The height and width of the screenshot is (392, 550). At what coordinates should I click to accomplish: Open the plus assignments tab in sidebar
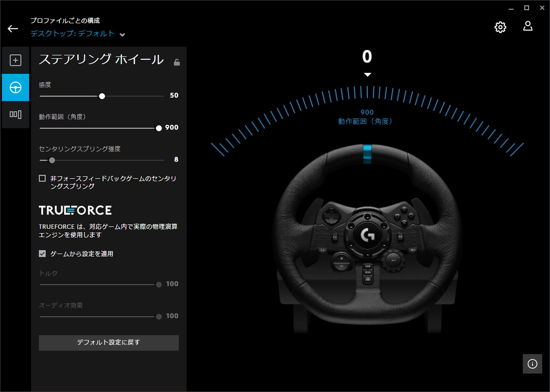pos(16,60)
